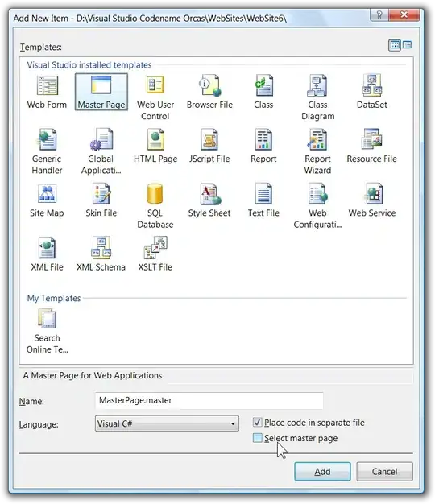This screenshot has width=435, height=504.
Task: Uncheck Place code in separate file
Action: point(257,422)
